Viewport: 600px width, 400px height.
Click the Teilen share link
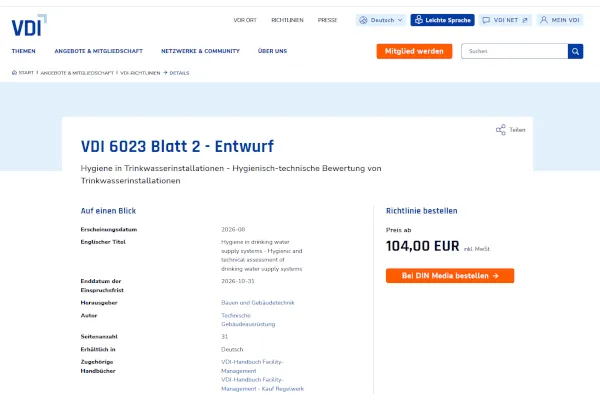pos(510,130)
